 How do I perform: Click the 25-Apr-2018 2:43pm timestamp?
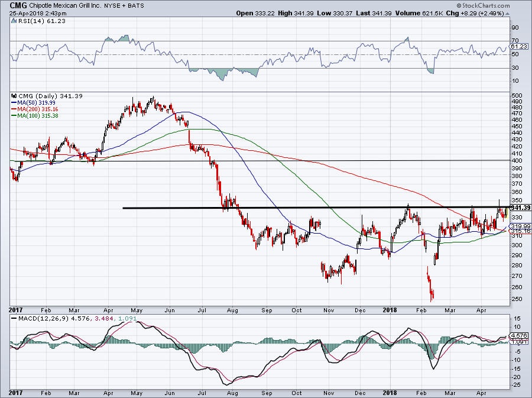38,14
